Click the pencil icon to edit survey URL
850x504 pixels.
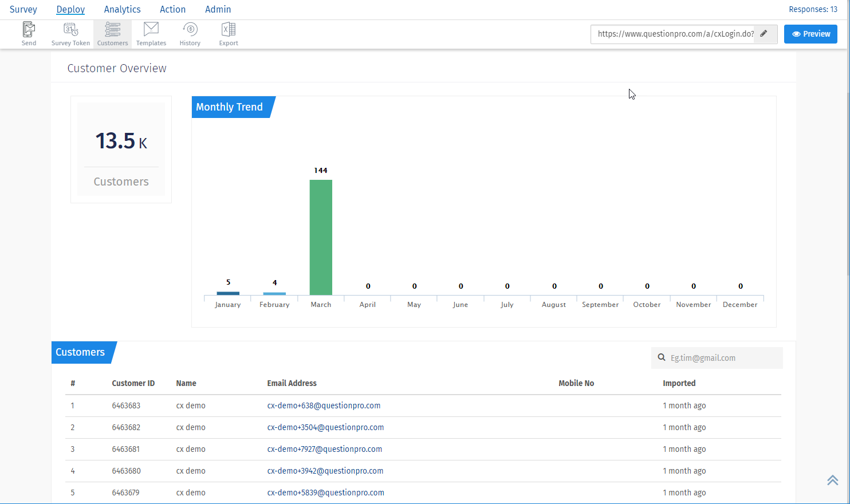[764, 34]
